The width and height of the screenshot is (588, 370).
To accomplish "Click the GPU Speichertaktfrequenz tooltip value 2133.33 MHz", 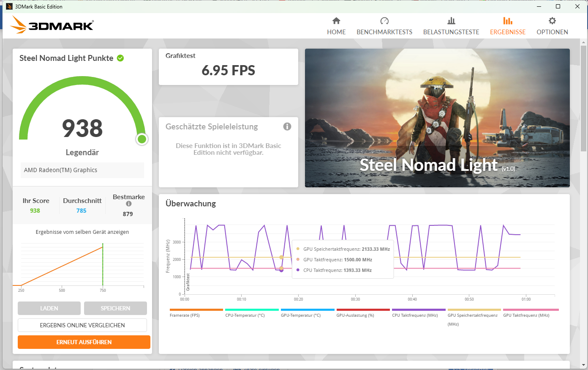I will [376, 249].
